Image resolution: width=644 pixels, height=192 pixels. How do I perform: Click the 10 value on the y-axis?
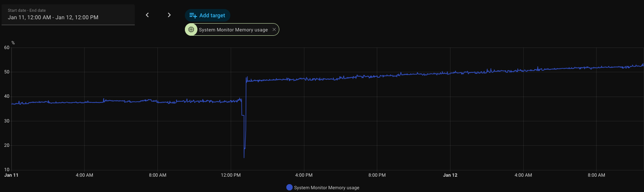(7, 170)
